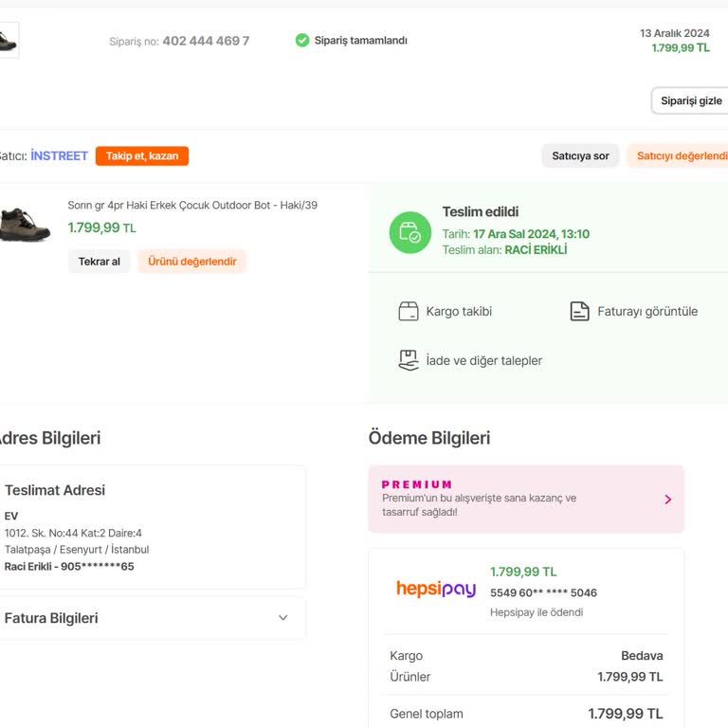The height and width of the screenshot is (728, 728).
Task: Click the Fatura Bilgileri chevron arrow
Action: point(282,618)
